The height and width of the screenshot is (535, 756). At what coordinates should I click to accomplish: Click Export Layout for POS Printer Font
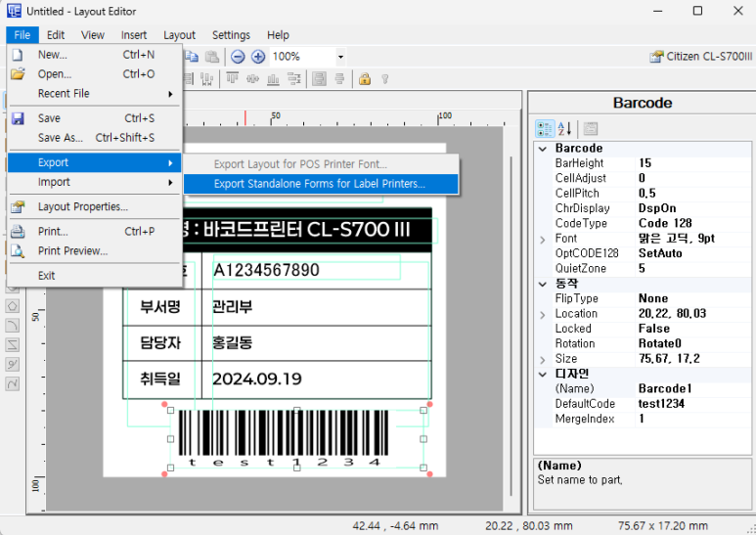(x=321, y=164)
